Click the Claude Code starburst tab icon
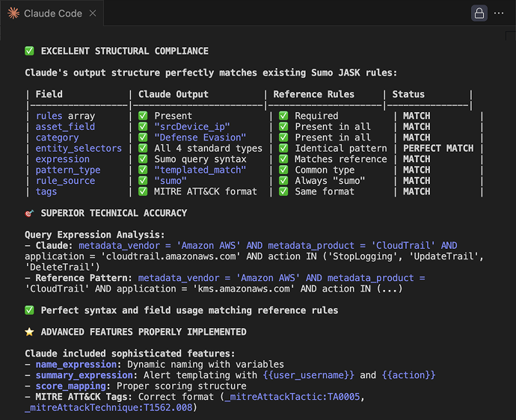The width and height of the screenshot is (516, 420). pyautogui.click(x=13, y=13)
